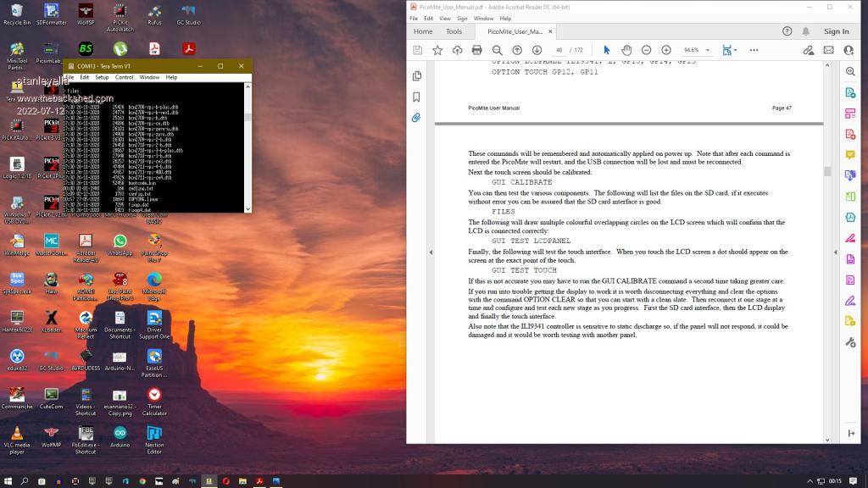Image resolution: width=868 pixels, height=488 pixels.
Task: Activate the arrow Selection tool
Action: (606, 51)
